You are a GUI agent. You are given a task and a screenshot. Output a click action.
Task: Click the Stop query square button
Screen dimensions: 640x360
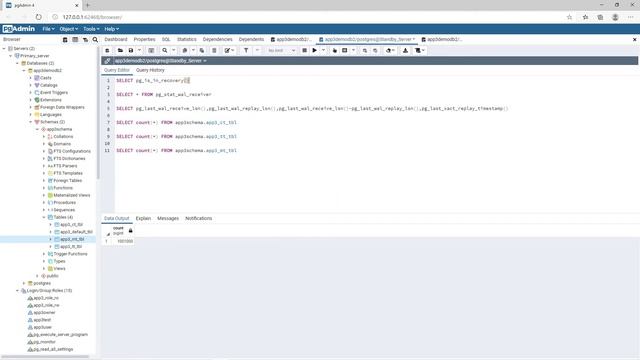(304, 50)
